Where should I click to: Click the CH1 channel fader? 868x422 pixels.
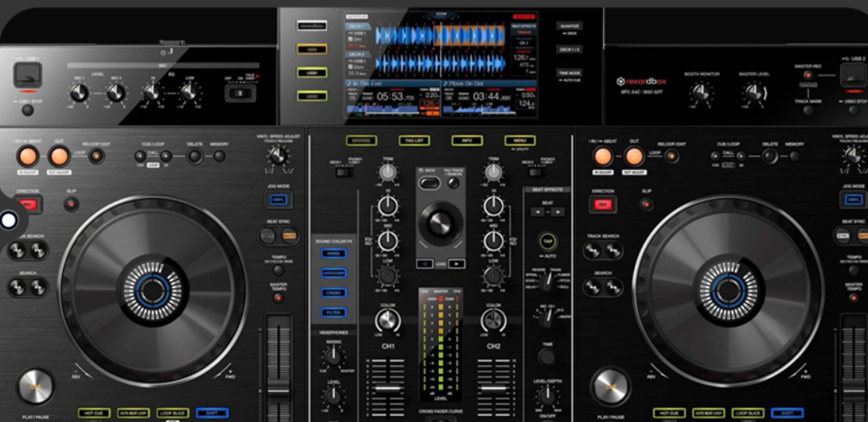(388, 389)
